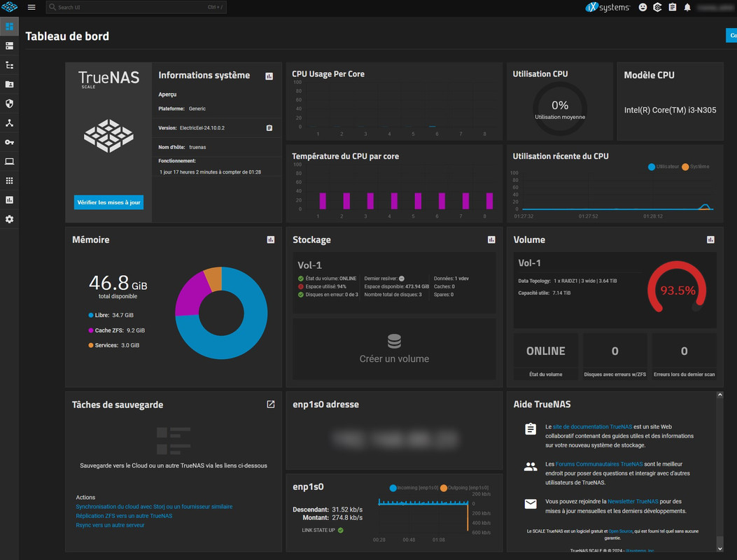Open the Reporting chart sidebar icon
The width and height of the screenshot is (737, 560).
[x=9, y=199]
